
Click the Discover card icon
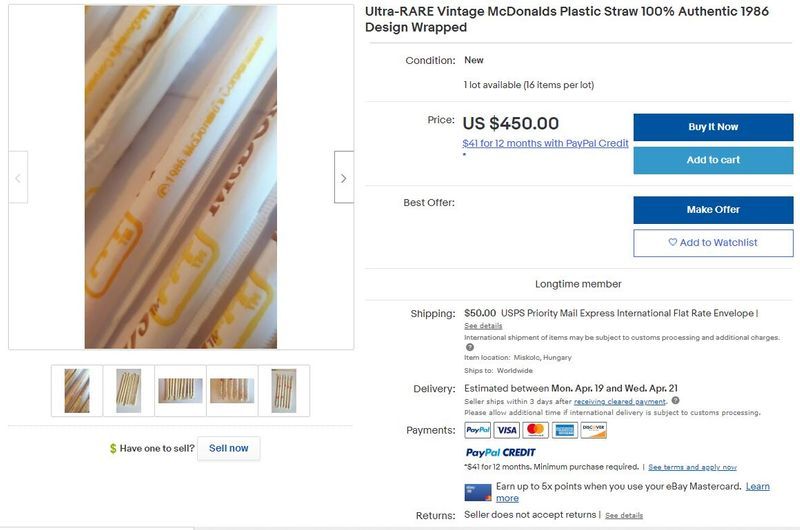pos(593,430)
